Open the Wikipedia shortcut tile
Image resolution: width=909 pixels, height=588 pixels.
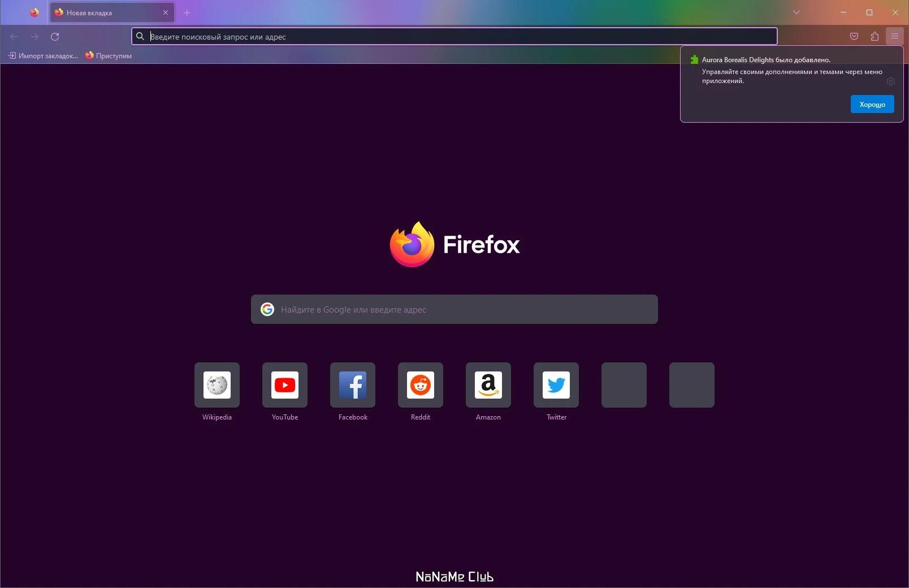coord(217,385)
